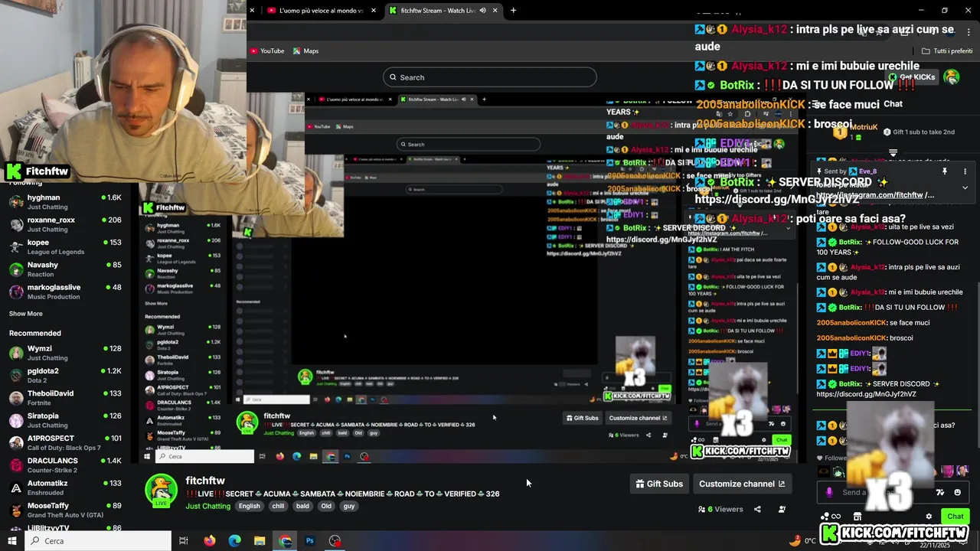Screen dimensions: 980x551
Task: Open DRACULANCS Counter-Strike 2 channel
Action: pos(66,465)
